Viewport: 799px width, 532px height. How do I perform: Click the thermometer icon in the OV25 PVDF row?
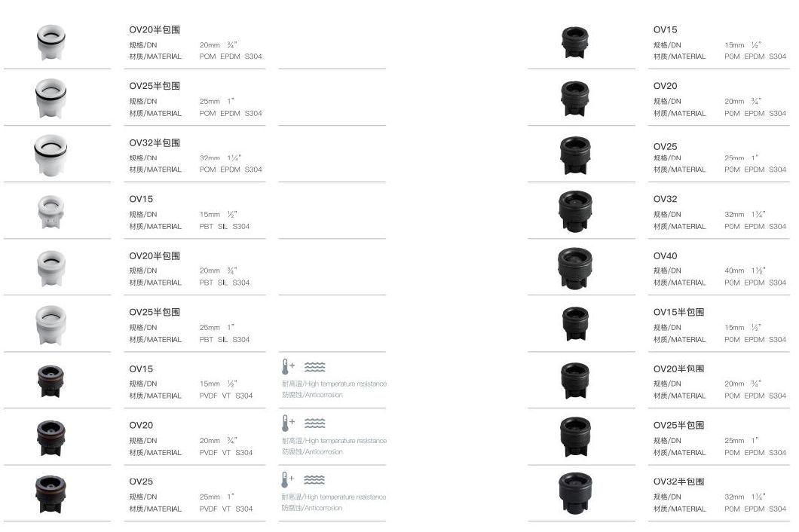287,480
